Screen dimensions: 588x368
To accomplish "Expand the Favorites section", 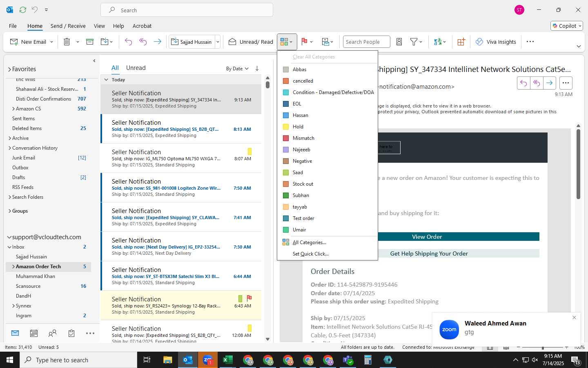I will point(9,69).
